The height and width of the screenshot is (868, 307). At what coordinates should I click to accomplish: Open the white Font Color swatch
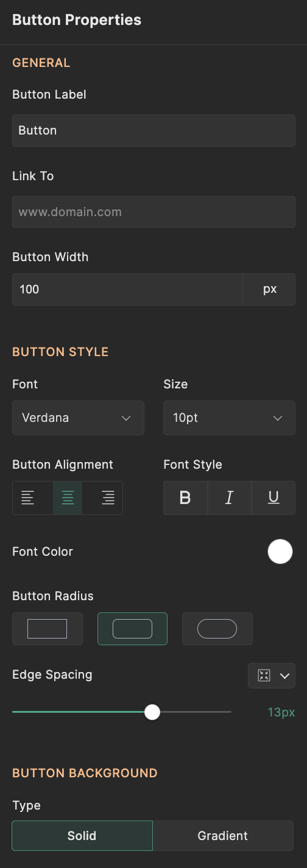pyautogui.click(x=280, y=551)
